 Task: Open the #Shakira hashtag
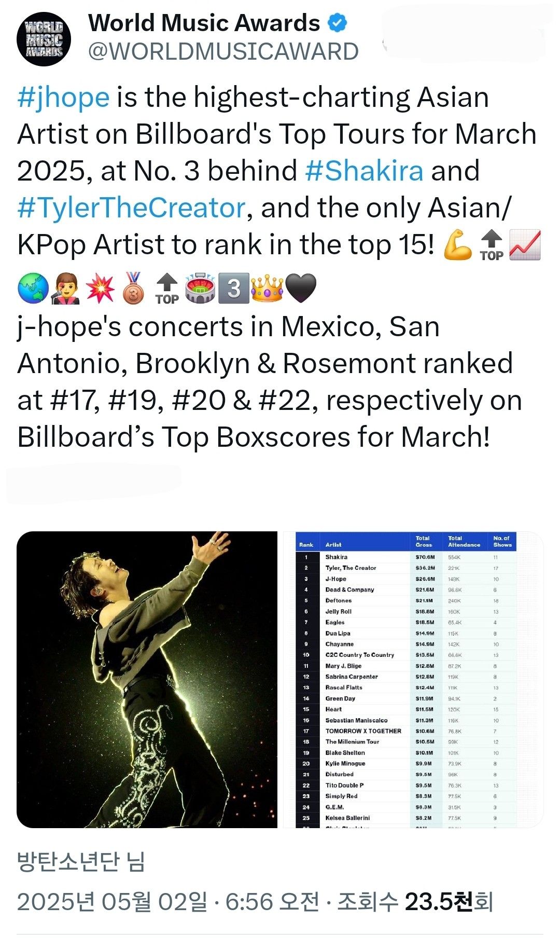click(x=364, y=171)
